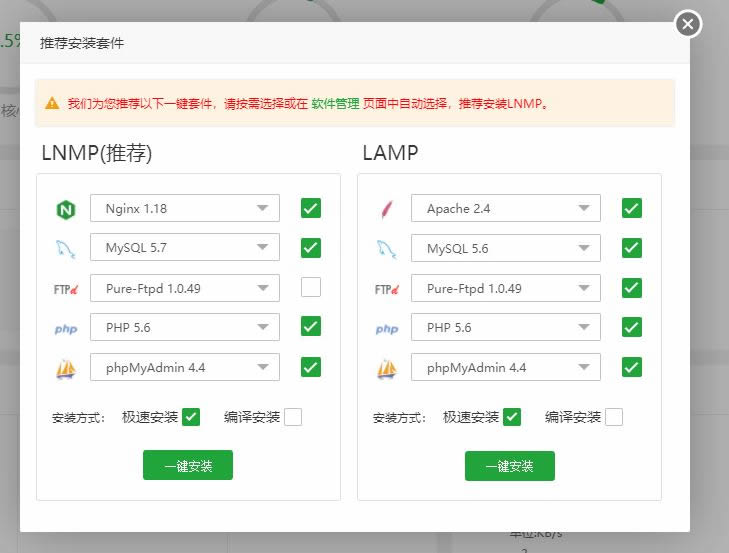Open LAMP PHP 5.6 version dropdown
The image size is (729, 553).
point(506,327)
